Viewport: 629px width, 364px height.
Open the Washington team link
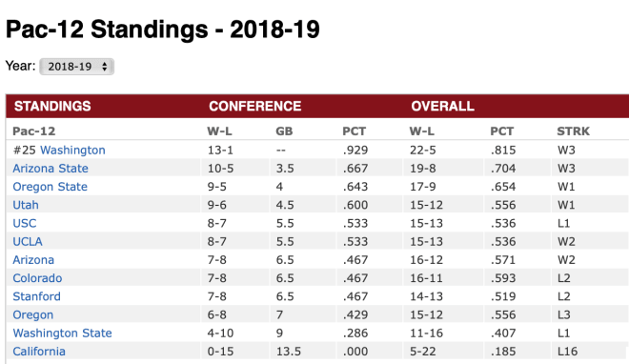pyautogui.click(x=72, y=150)
